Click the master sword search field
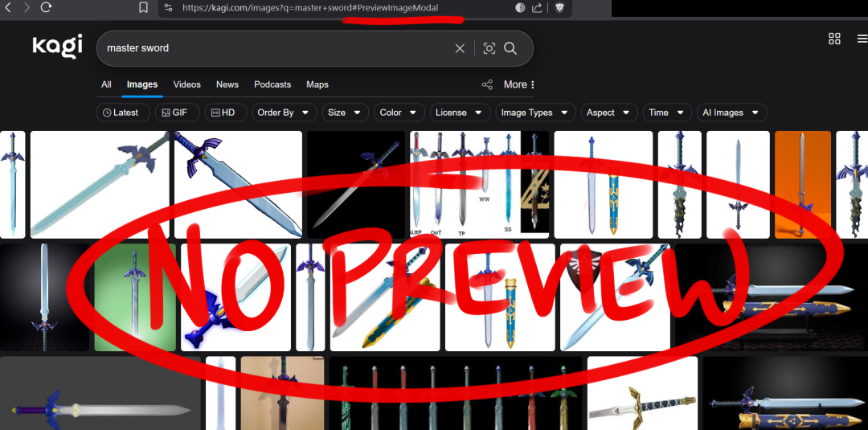This screenshot has width=868, height=430. point(273,48)
